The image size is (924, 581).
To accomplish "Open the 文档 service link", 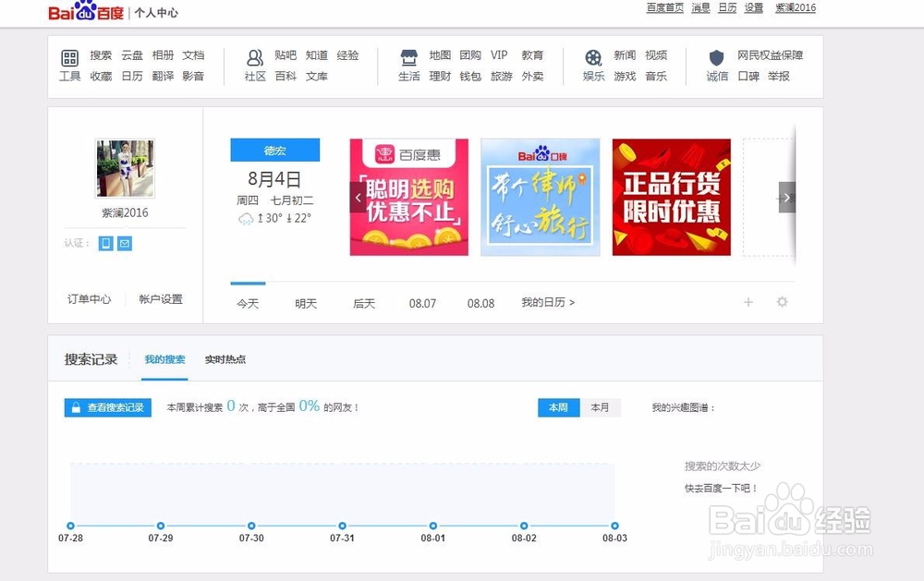I will point(193,55).
